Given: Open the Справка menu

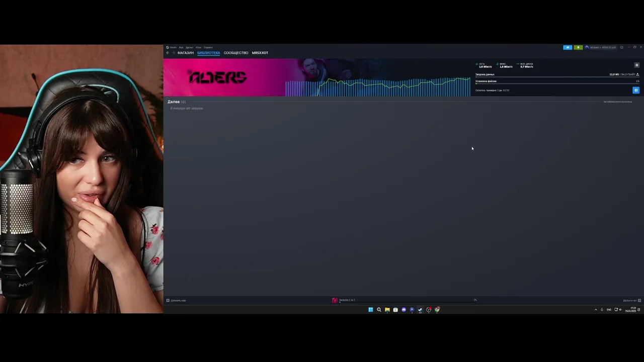Looking at the screenshot, I should [208, 47].
